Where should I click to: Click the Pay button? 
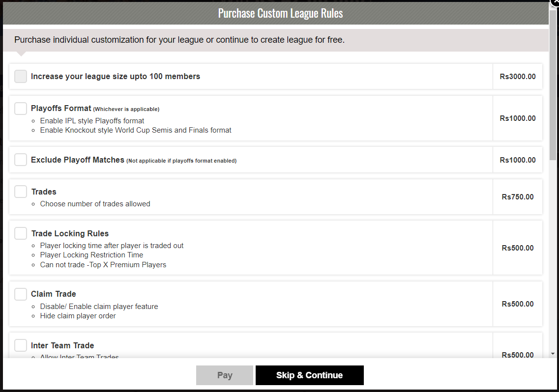point(225,375)
